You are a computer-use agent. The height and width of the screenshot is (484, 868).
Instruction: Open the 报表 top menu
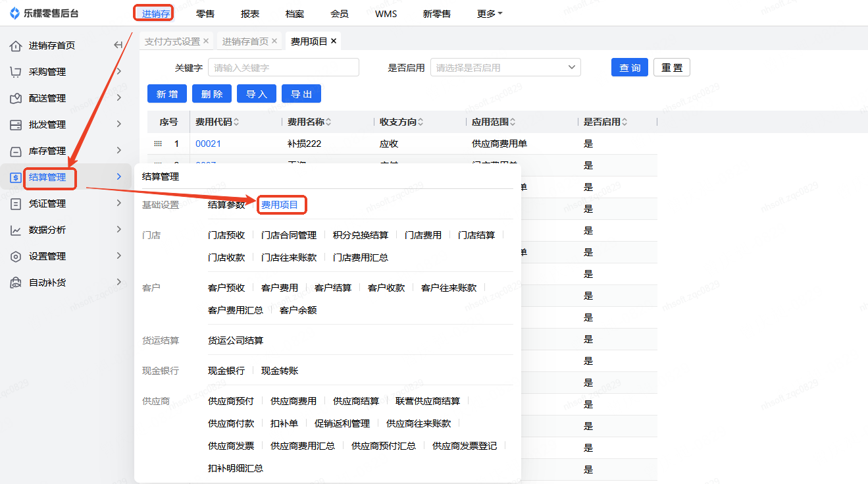pos(250,13)
